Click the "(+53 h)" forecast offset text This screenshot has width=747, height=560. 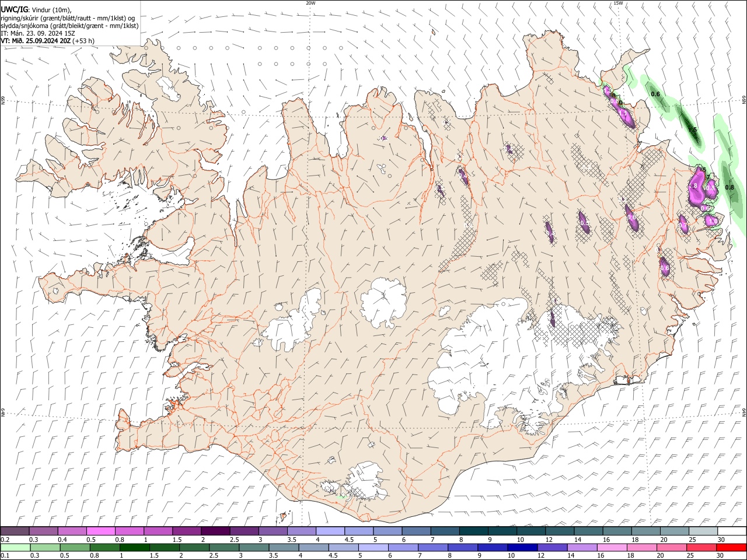click(83, 41)
